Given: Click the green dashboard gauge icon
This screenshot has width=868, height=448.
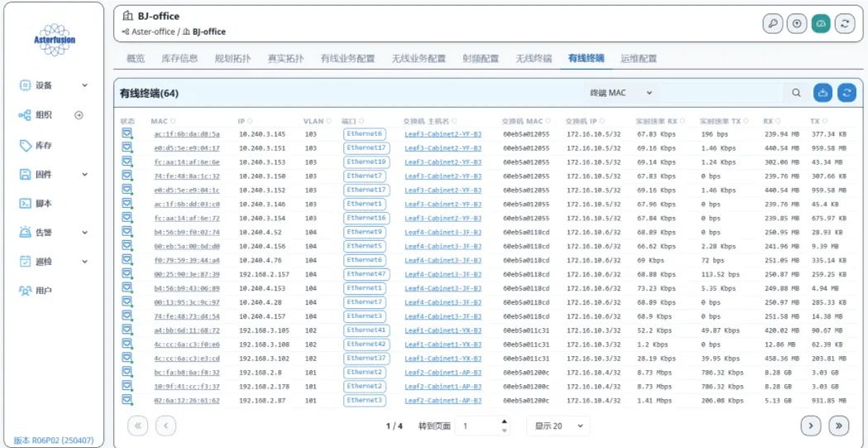Looking at the screenshot, I should point(821,24).
